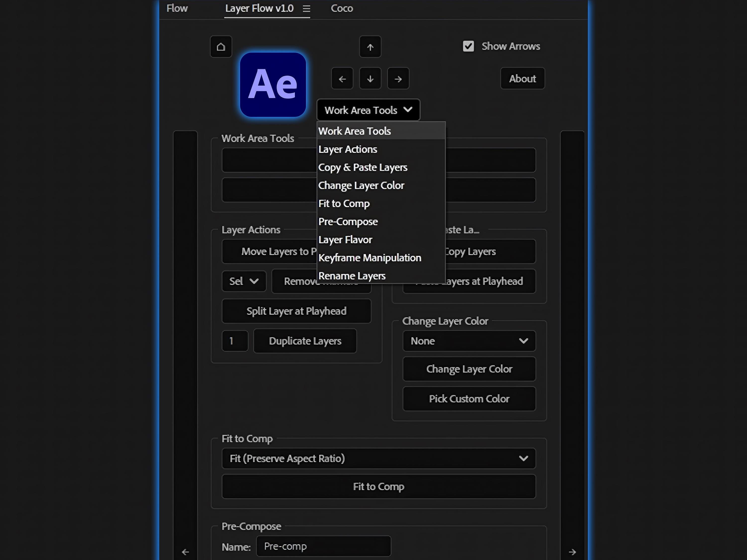The height and width of the screenshot is (560, 747).
Task: Click the Pre-comp Name input field
Action: pyautogui.click(x=323, y=546)
